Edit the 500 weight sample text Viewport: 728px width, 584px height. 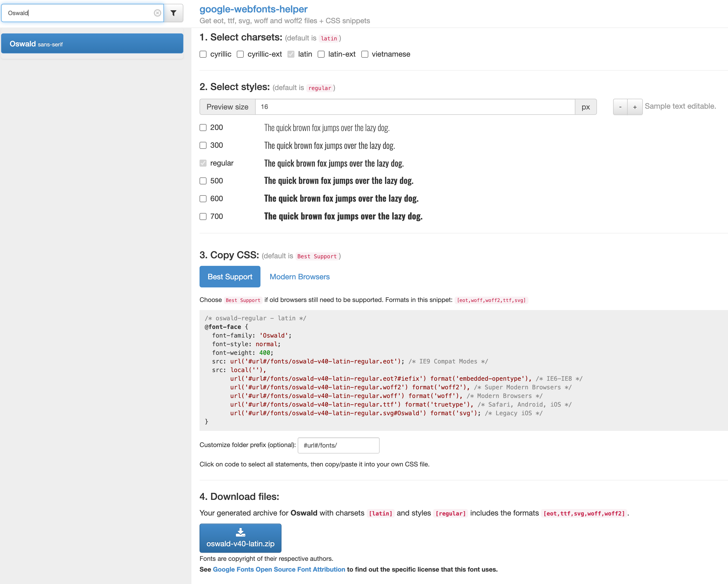tap(338, 181)
